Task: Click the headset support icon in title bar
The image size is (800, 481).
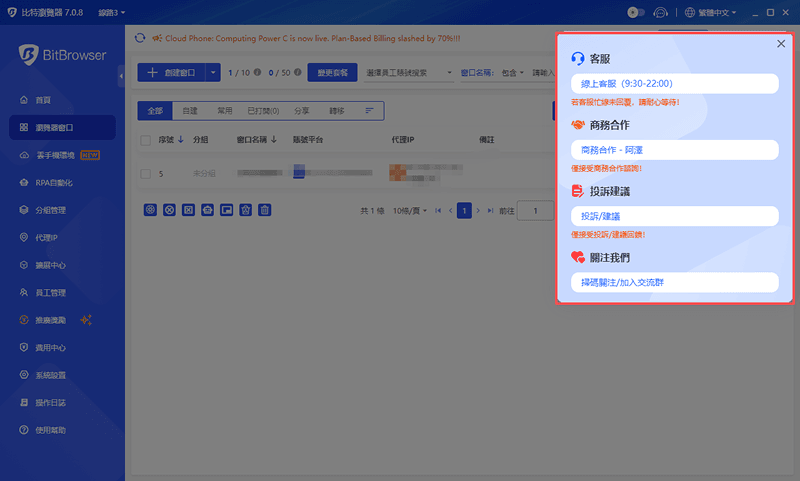Action: pos(661,12)
